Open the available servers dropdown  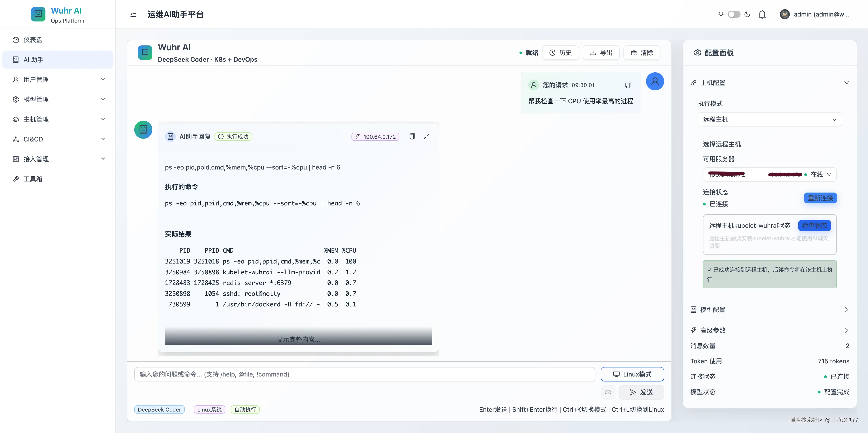770,174
